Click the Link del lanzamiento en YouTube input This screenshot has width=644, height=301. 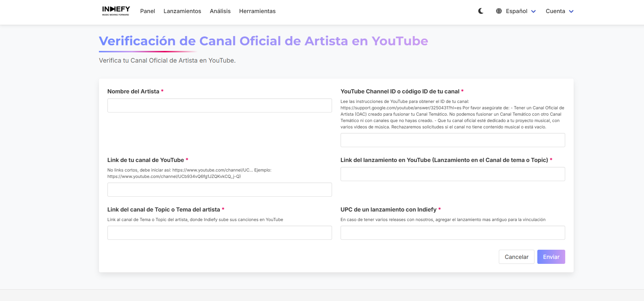click(453, 174)
